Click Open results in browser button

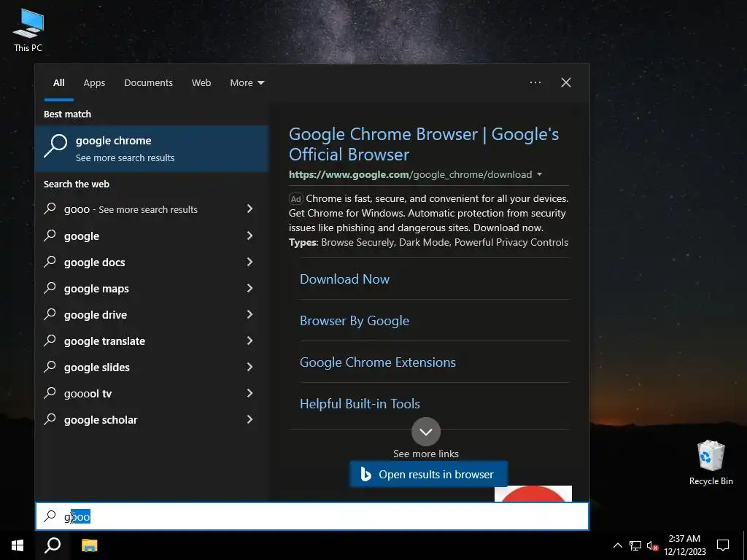pos(429,474)
